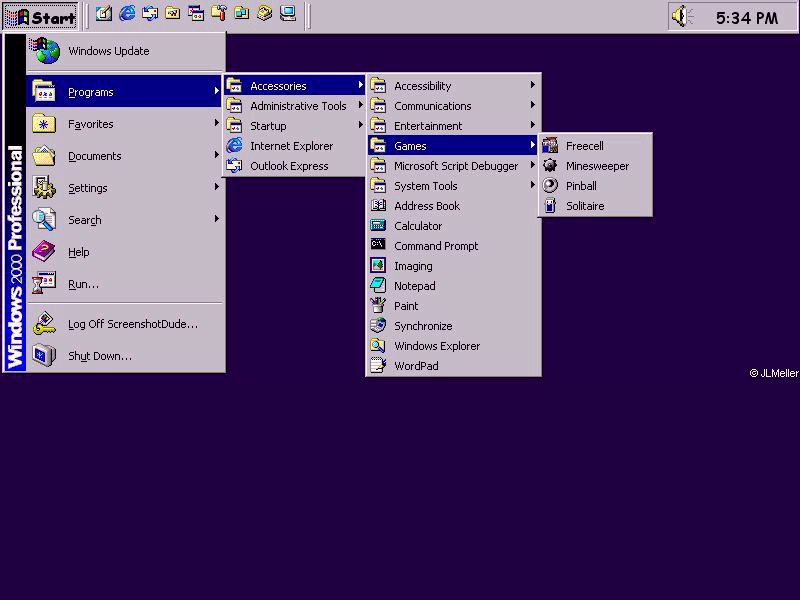
Task: Open the Microsoft Script Debugger submenu
Action: [x=453, y=166]
